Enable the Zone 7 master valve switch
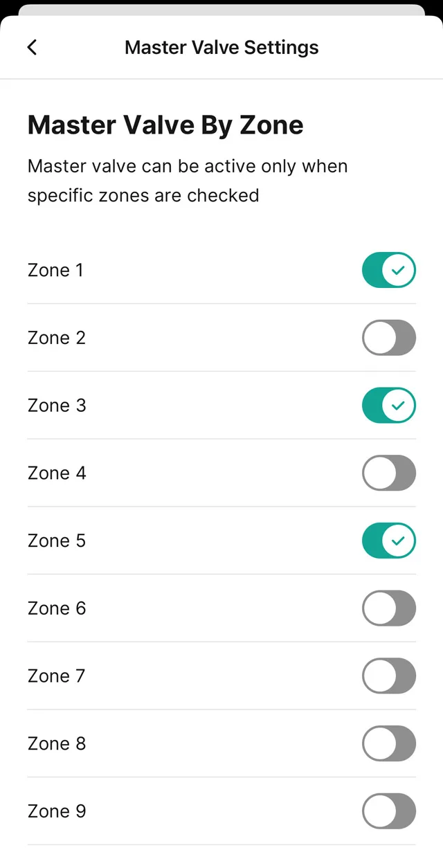443x868 pixels. 388,676
